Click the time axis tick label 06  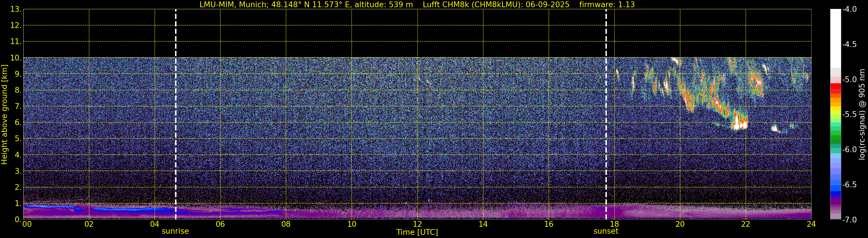pos(220,224)
